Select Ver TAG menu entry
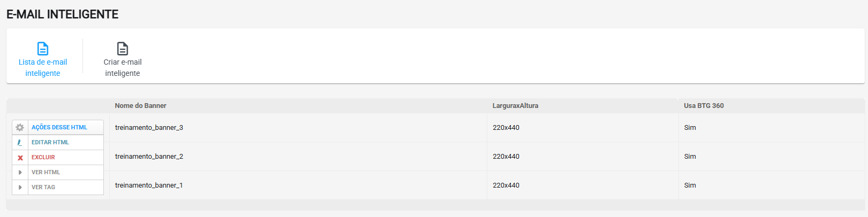868x217 pixels. pyautogui.click(x=58, y=187)
